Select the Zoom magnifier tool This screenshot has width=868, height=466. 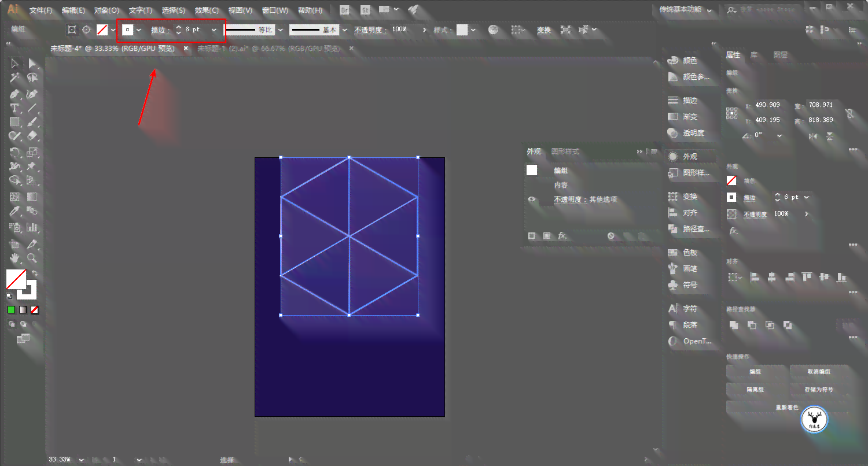point(32,258)
